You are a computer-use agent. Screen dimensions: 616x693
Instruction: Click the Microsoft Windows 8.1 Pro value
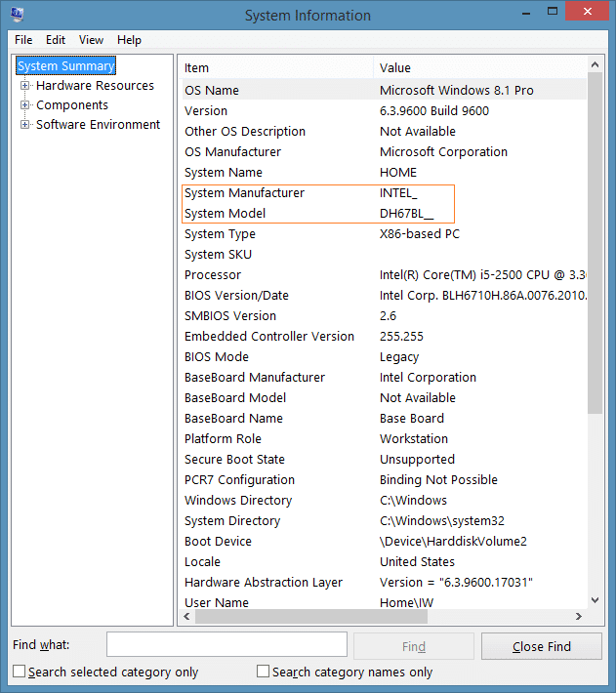coord(457,90)
